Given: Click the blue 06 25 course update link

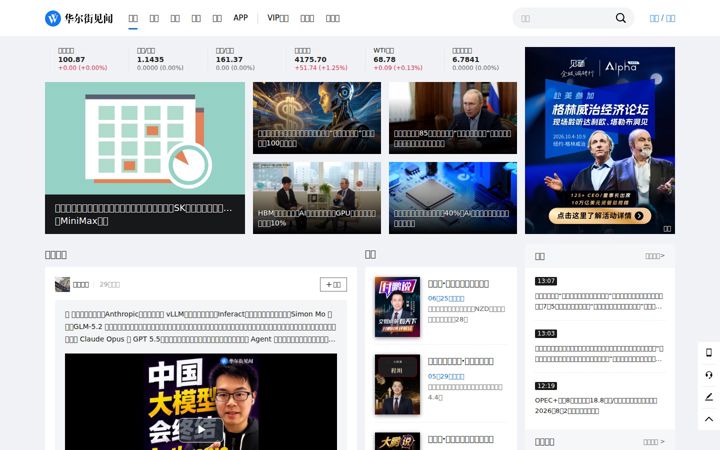Looking at the screenshot, I should [446, 298].
